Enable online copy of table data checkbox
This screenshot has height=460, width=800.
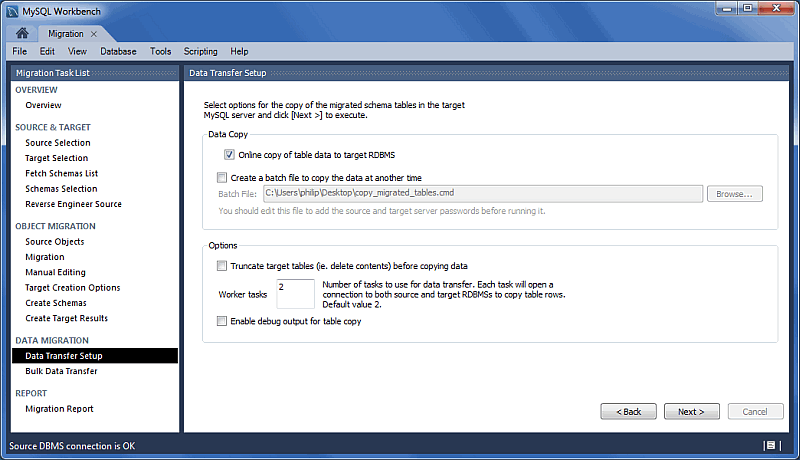229,155
